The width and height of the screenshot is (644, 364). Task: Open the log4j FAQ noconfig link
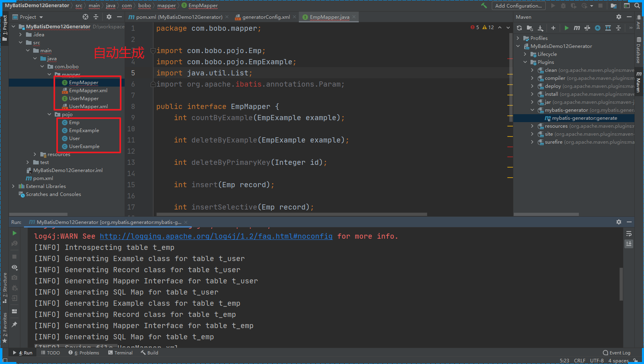tap(216, 236)
